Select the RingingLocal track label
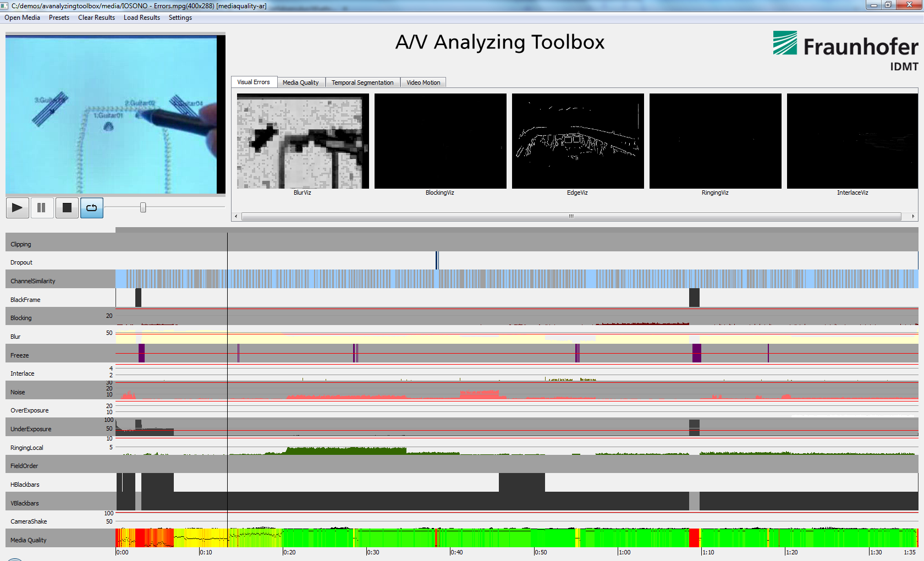 (27, 448)
